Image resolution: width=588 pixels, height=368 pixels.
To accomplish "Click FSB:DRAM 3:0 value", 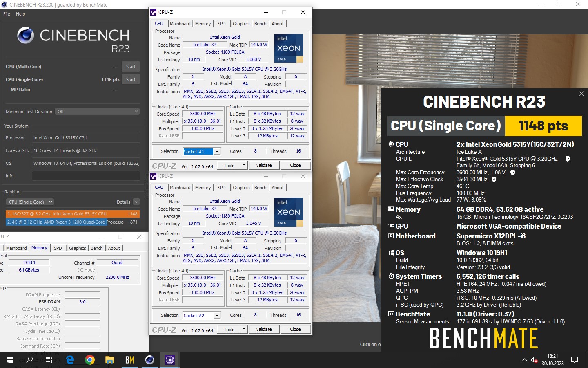I will pyautogui.click(x=82, y=302).
